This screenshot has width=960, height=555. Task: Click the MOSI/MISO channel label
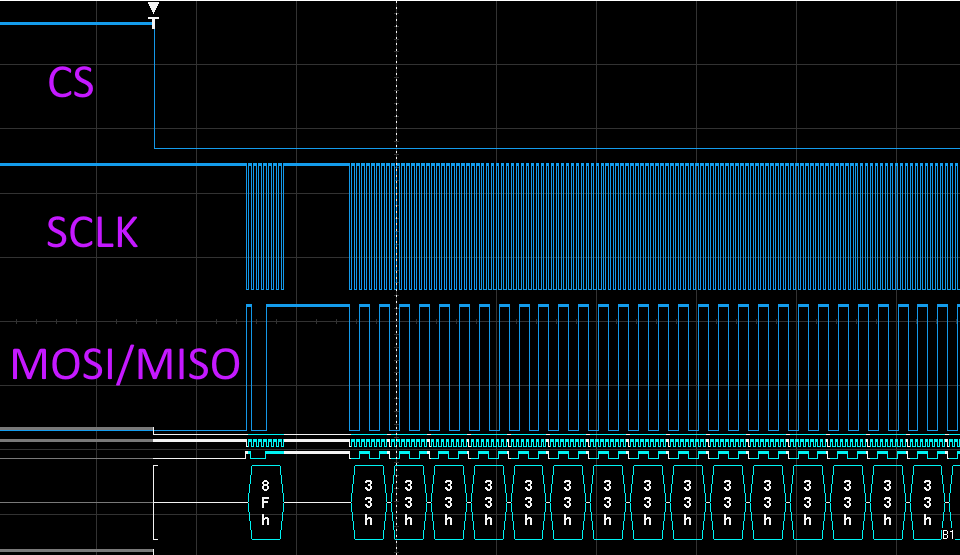pyautogui.click(x=125, y=364)
